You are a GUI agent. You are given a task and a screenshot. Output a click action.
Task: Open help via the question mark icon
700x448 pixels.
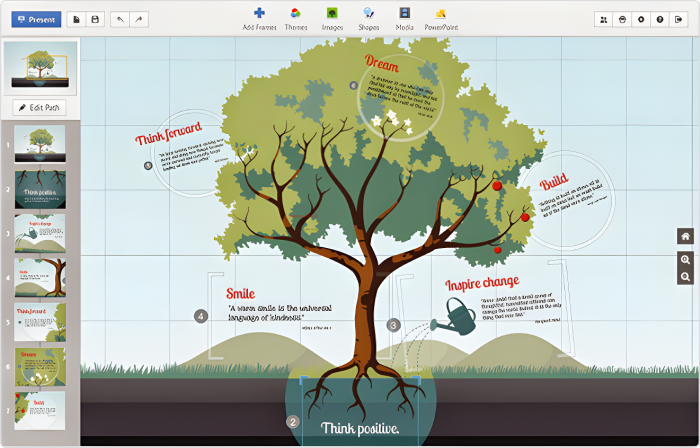[660, 20]
